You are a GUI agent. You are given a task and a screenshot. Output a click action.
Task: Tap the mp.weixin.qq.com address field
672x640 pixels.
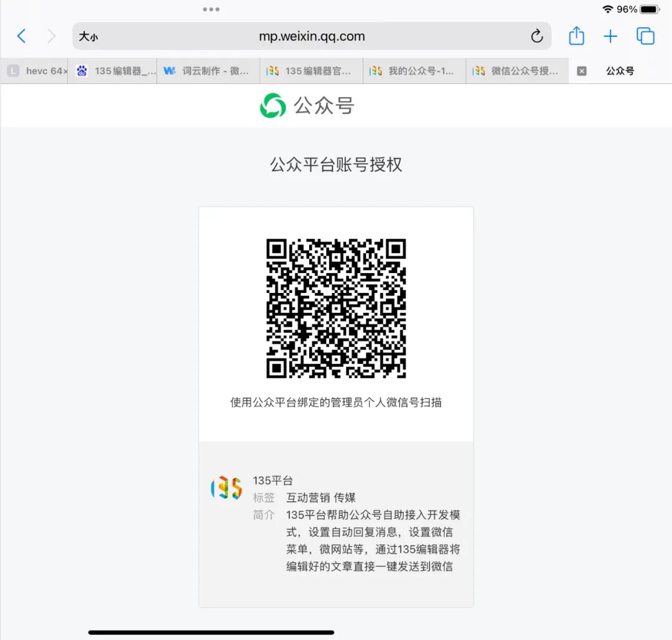(312, 36)
